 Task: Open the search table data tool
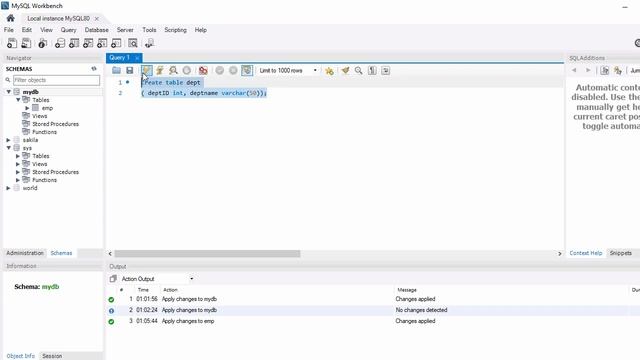133,43
